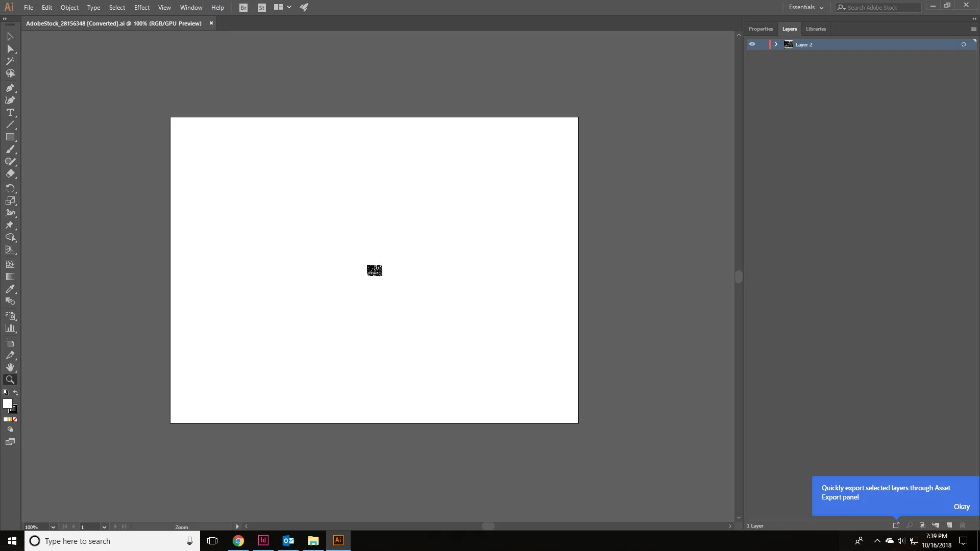
Task: Select the Type tool
Action: 10,112
